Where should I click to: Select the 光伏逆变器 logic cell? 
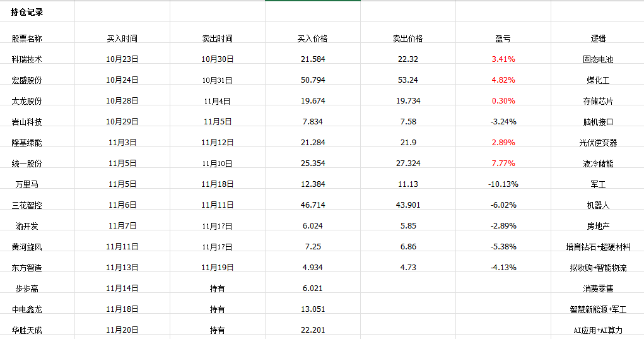[x=598, y=143]
